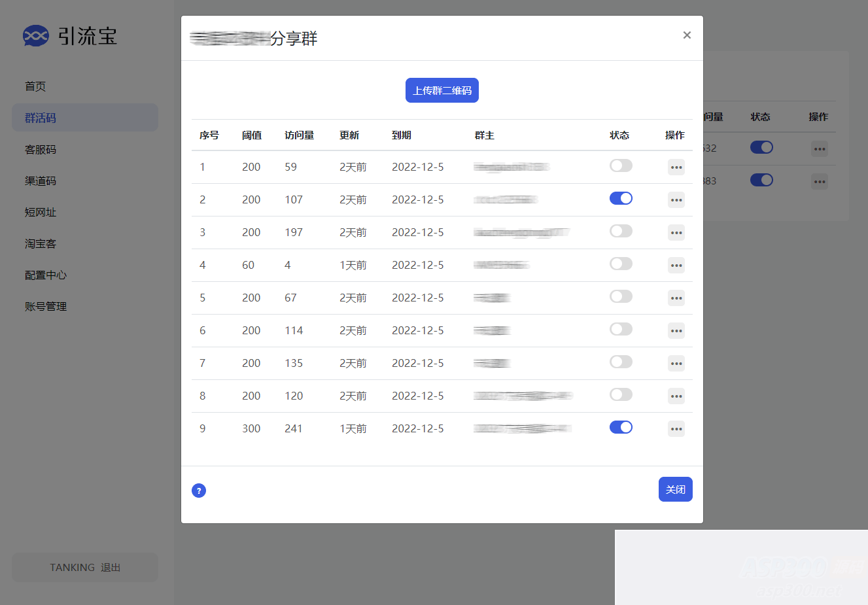Enable the status toggle for row 1

(x=621, y=165)
